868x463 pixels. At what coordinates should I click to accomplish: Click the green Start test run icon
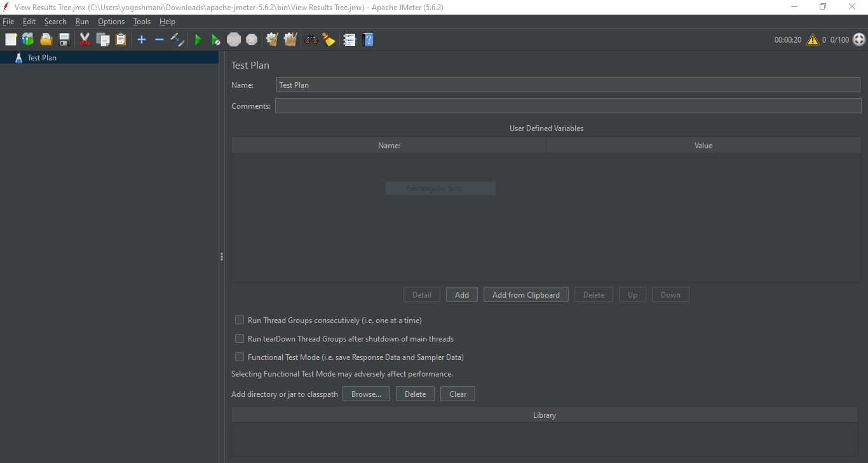[198, 40]
